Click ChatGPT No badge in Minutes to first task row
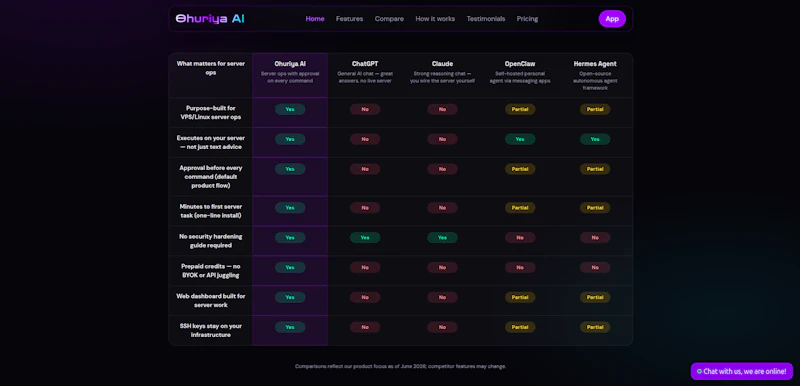The height and width of the screenshot is (386, 800). 365,208
